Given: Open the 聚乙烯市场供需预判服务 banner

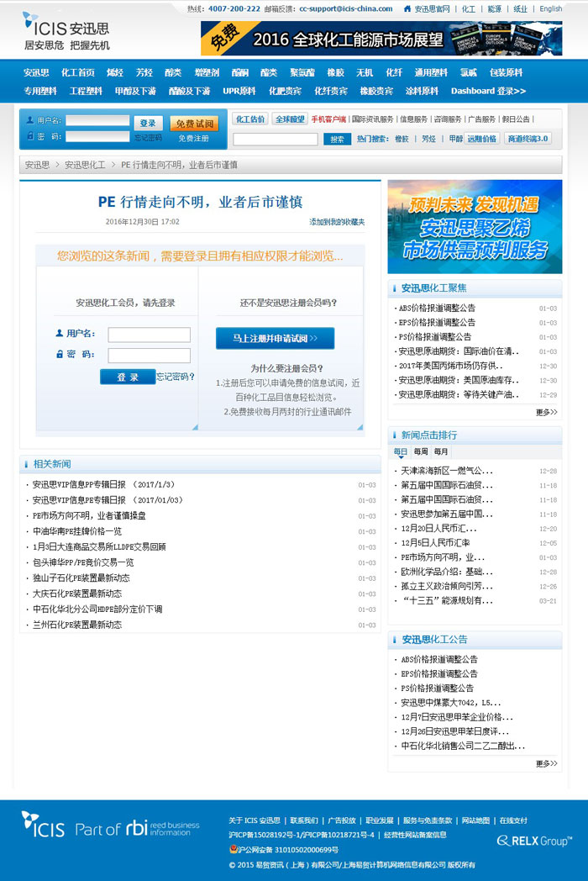Looking at the screenshot, I should point(475,227).
